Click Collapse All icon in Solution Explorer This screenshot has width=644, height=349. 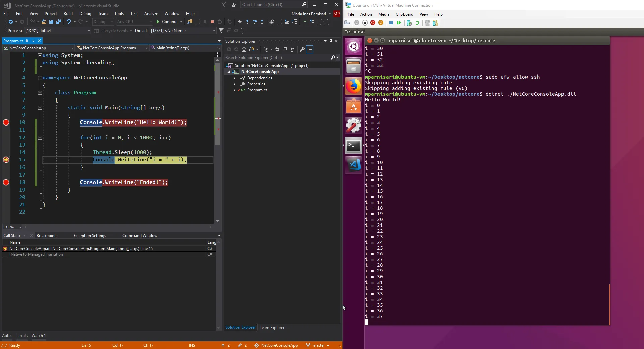[285, 49]
